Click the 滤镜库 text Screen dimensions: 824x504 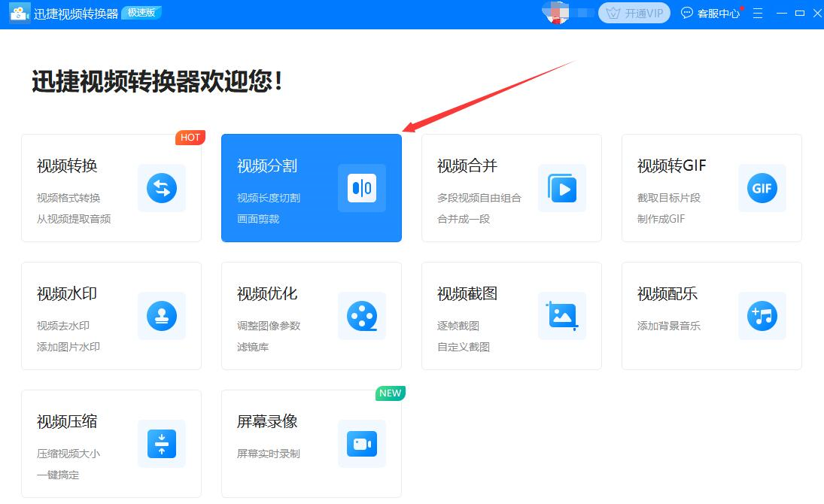tap(253, 346)
